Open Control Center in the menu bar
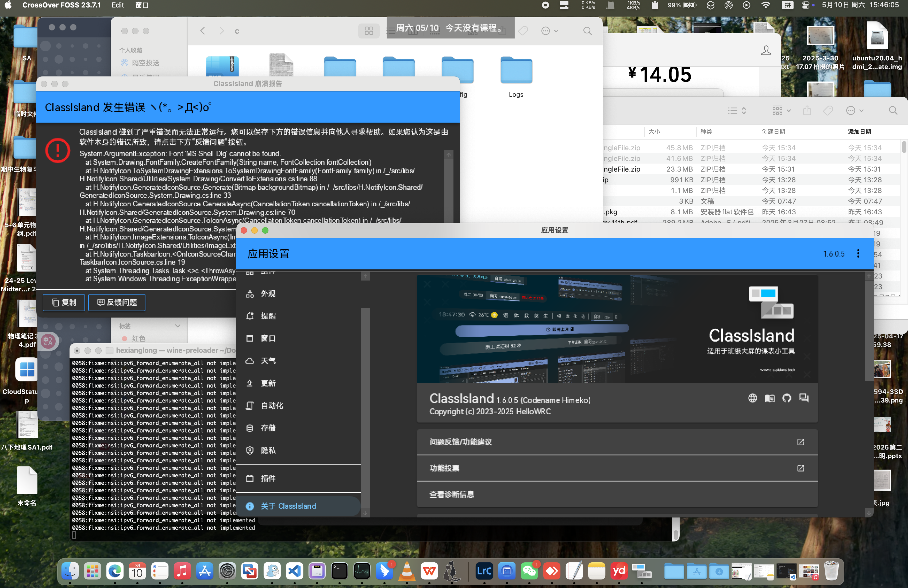908x588 pixels. point(806,5)
